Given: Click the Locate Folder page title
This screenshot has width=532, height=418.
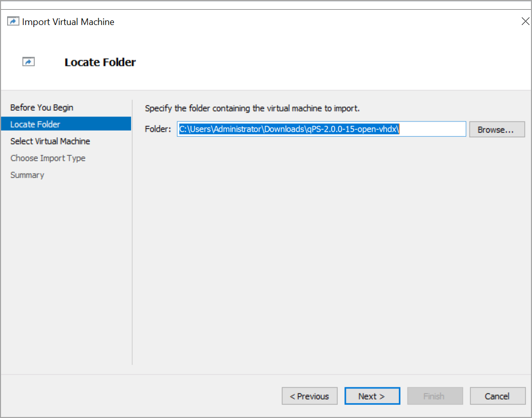Looking at the screenshot, I should point(100,62).
